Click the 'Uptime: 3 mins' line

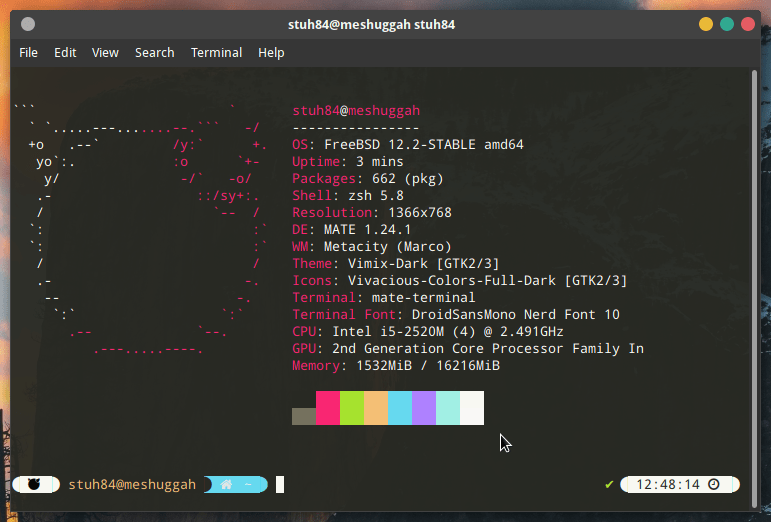pos(348,162)
